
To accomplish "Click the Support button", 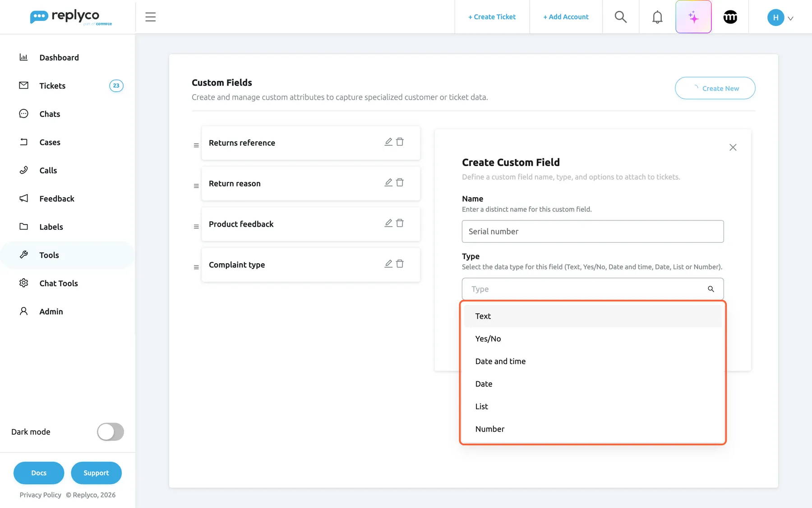I will click(x=96, y=473).
